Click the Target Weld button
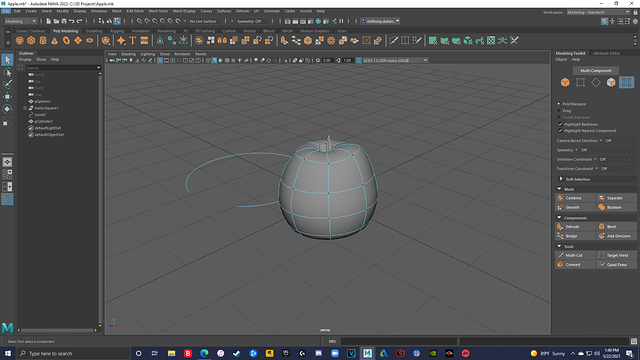Viewport: 640px width, 360px height. 616,255
